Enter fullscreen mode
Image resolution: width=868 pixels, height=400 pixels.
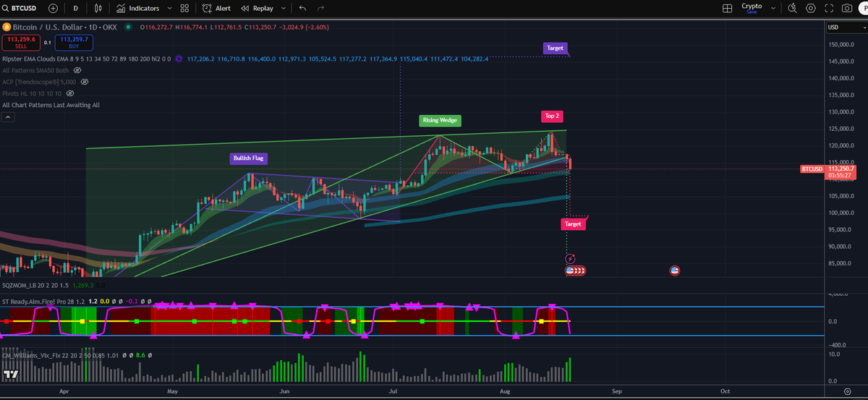[829, 8]
